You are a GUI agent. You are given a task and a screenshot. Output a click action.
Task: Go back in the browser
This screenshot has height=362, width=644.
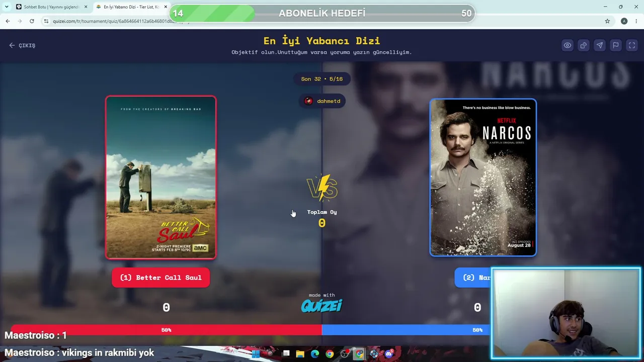click(8, 21)
